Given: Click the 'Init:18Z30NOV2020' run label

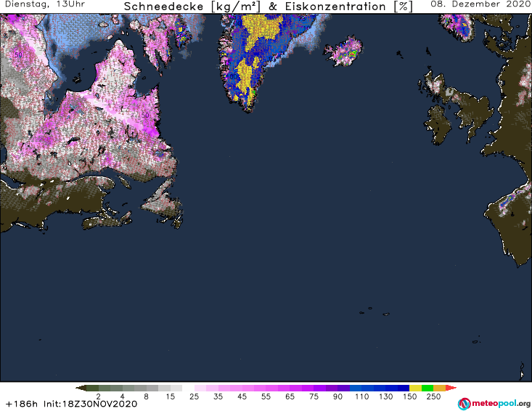Looking at the screenshot, I should (x=90, y=404).
